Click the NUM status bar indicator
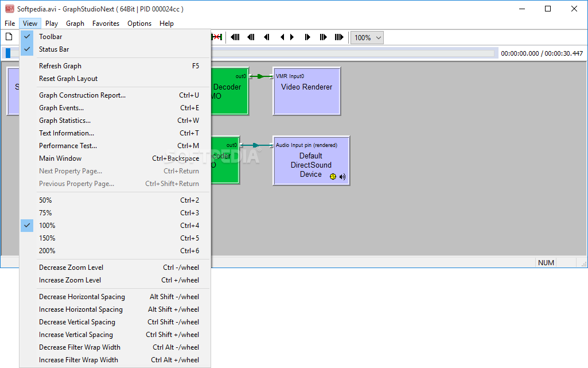 (x=546, y=262)
